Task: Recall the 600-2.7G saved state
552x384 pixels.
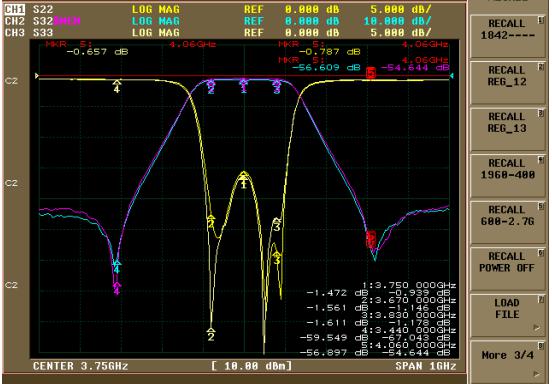Action: [x=507, y=222]
